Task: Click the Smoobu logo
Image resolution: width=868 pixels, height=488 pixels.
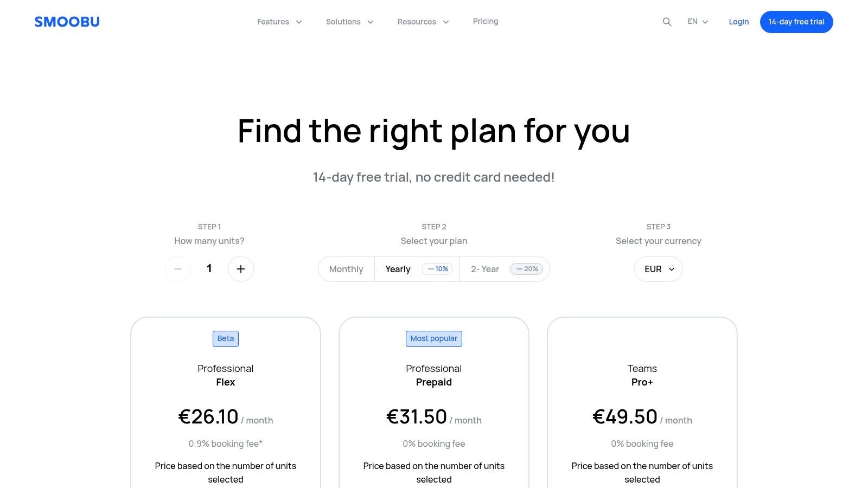Action: (67, 22)
